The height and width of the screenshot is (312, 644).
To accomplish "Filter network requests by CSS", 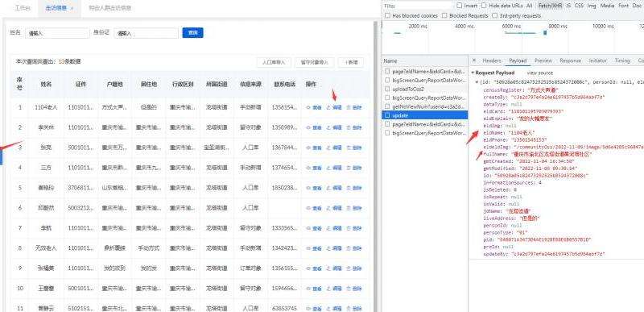I will (x=579, y=6).
